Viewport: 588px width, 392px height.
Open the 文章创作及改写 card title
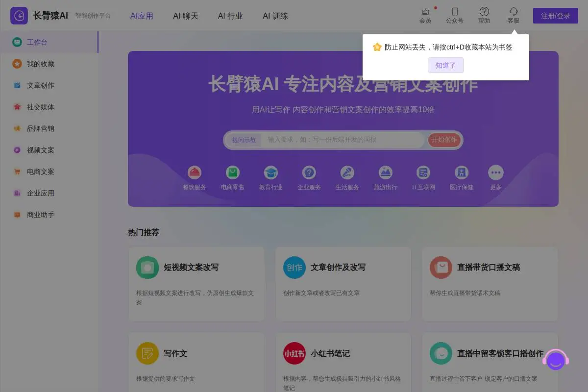tap(338, 268)
